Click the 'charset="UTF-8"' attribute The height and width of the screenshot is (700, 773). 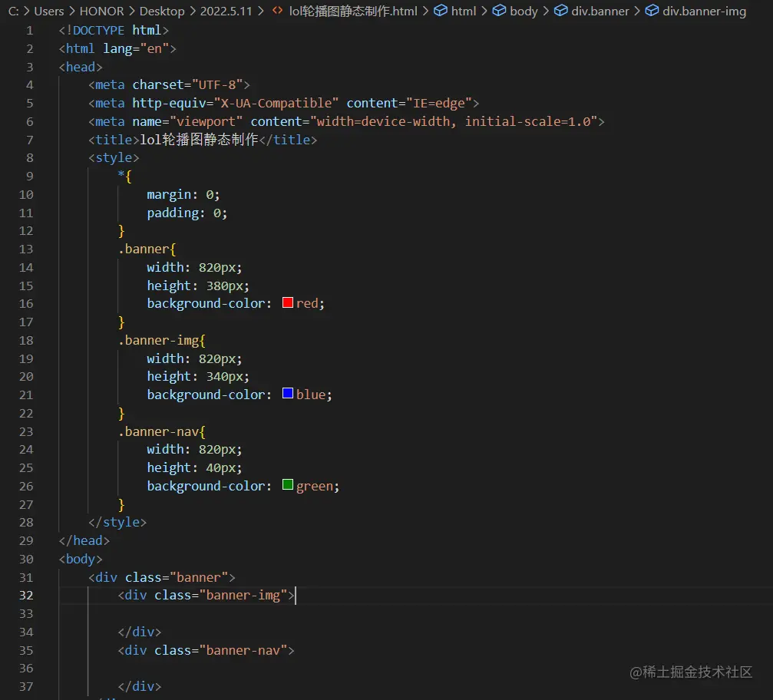click(187, 85)
